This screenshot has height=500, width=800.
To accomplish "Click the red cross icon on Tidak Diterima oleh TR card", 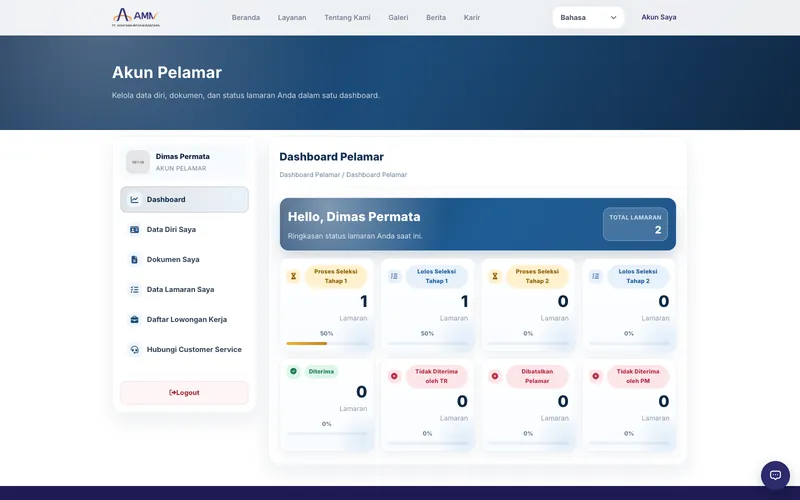I will click(x=394, y=376).
